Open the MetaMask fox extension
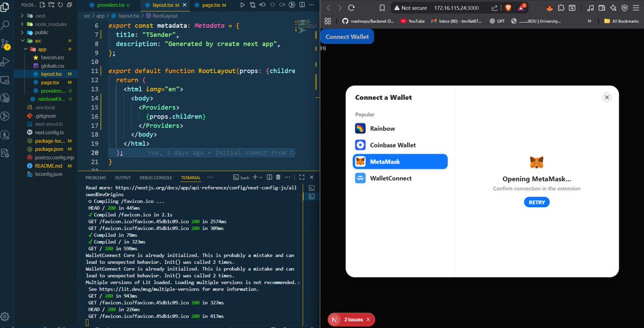The width and height of the screenshot is (644, 328). [549, 8]
